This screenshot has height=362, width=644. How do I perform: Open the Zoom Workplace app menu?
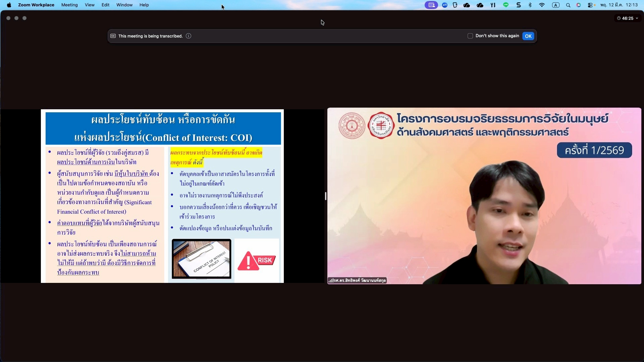[36, 5]
